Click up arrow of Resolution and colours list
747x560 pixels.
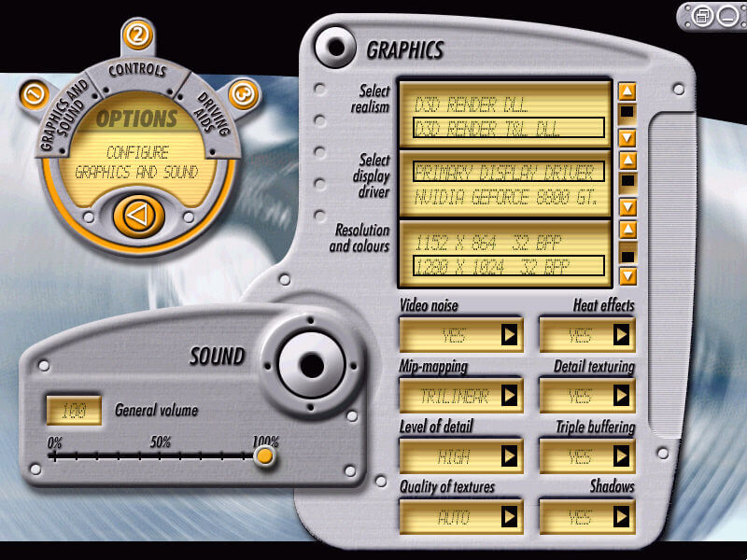(x=627, y=230)
